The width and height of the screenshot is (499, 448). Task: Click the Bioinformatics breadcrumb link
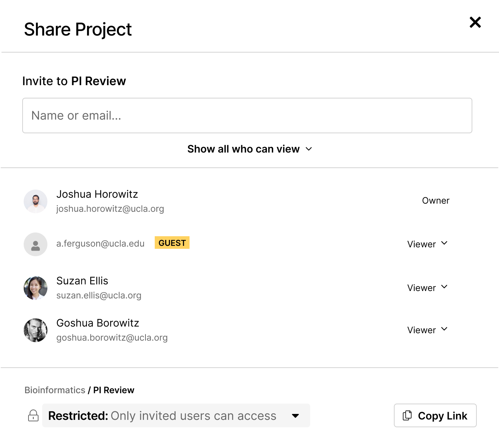pos(54,390)
